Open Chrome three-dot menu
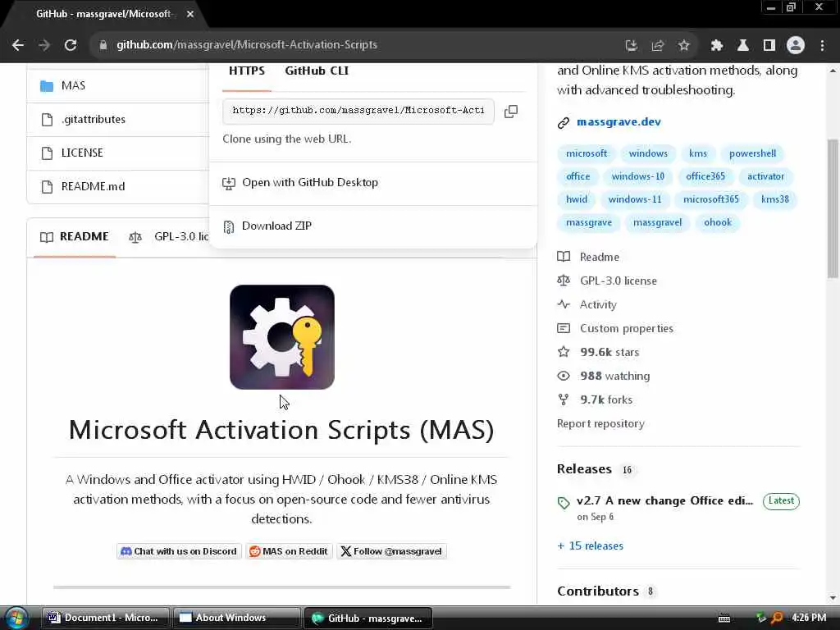Image resolution: width=840 pixels, height=630 pixels. pos(822,46)
